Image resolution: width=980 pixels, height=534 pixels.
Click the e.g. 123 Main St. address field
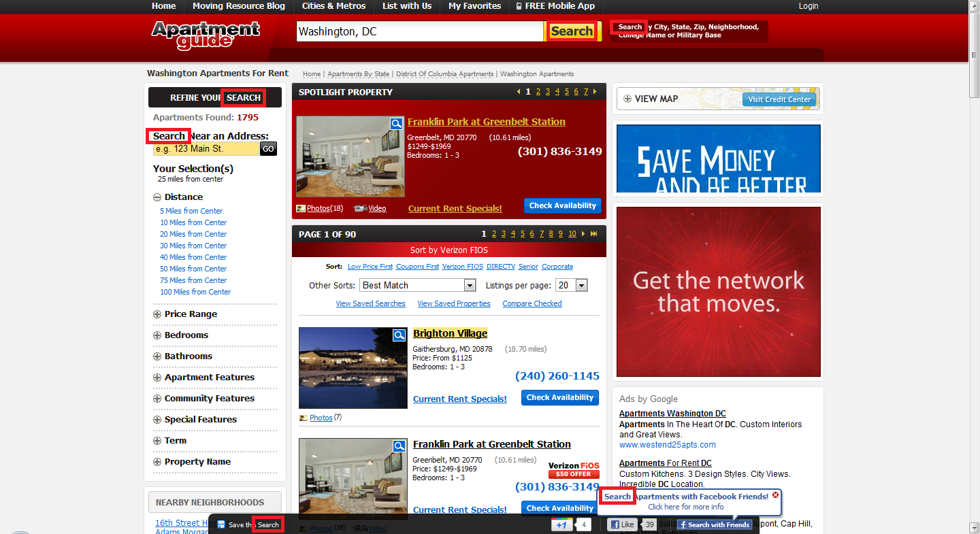[206, 149]
